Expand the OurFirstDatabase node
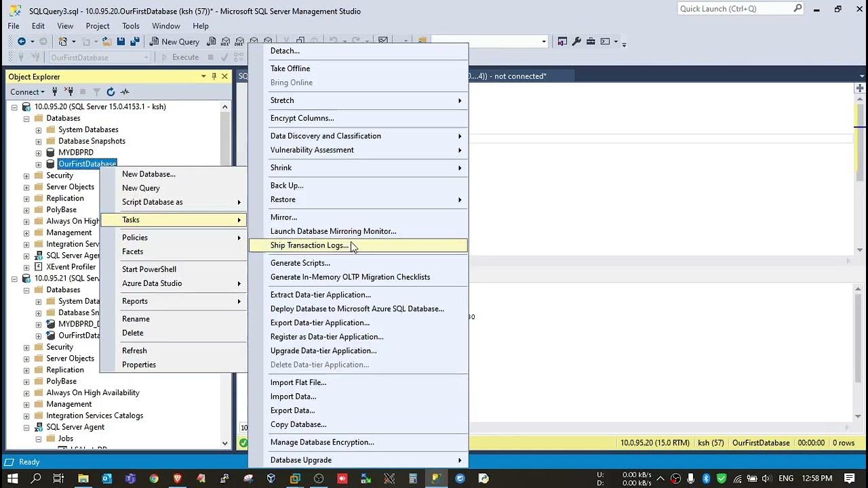868x488 pixels. point(39,164)
